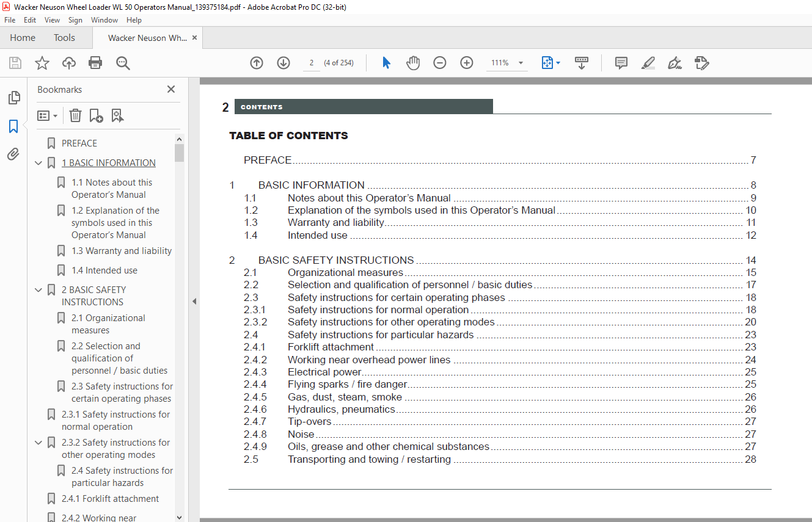Click the page number input field
The width and height of the screenshot is (812, 522).
[x=312, y=63]
